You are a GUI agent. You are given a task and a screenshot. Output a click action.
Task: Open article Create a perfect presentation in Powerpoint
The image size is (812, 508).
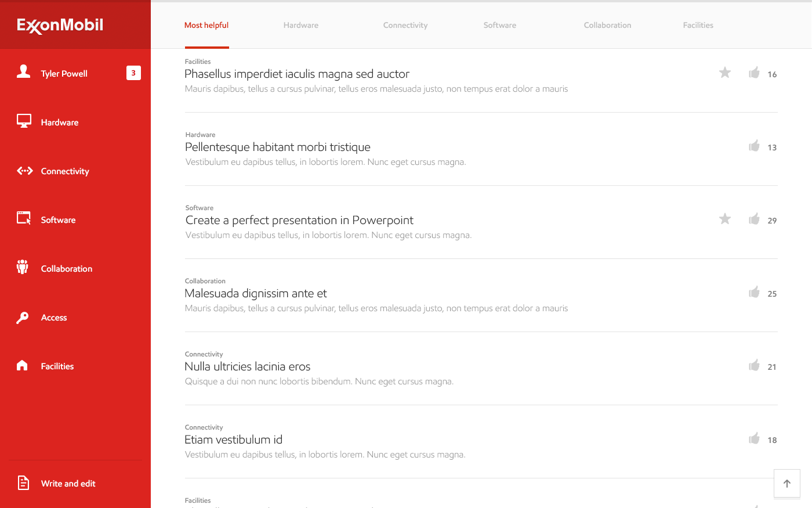tap(299, 220)
